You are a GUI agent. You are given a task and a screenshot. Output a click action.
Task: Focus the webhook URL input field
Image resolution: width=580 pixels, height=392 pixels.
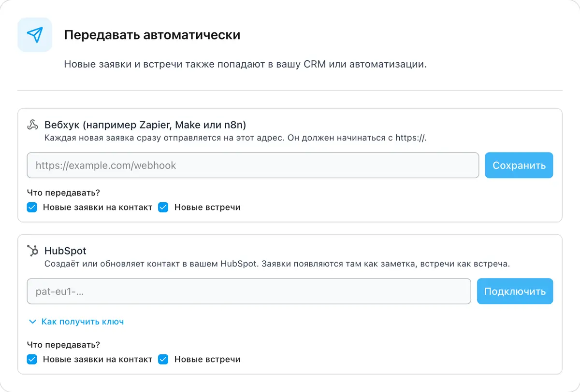click(x=253, y=166)
